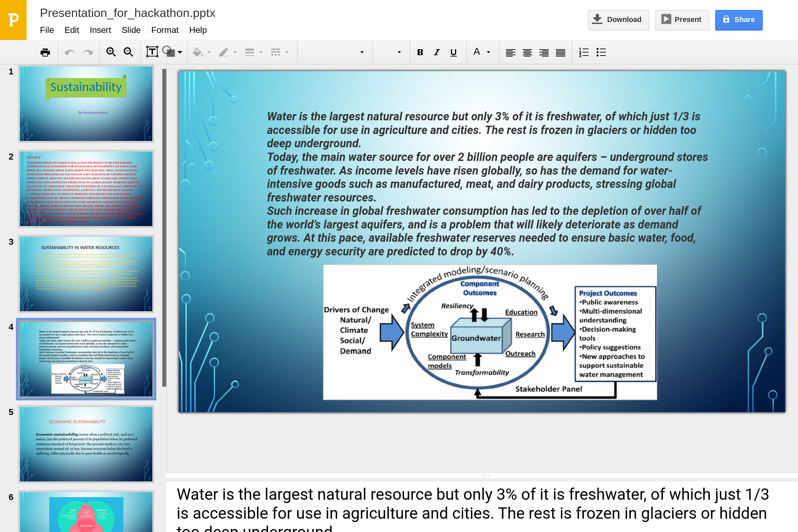Open the Format menu
Image resolution: width=798 pixels, height=532 pixels.
click(165, 30)
